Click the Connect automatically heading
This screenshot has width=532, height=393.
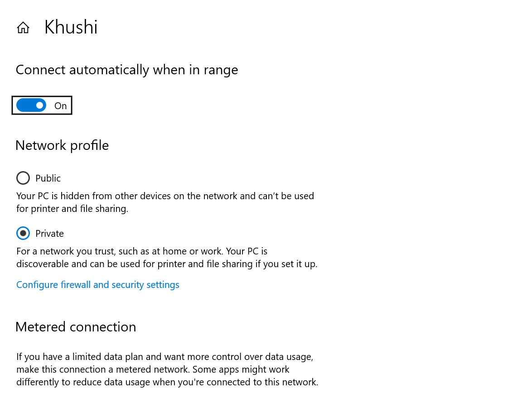(127, 69)
